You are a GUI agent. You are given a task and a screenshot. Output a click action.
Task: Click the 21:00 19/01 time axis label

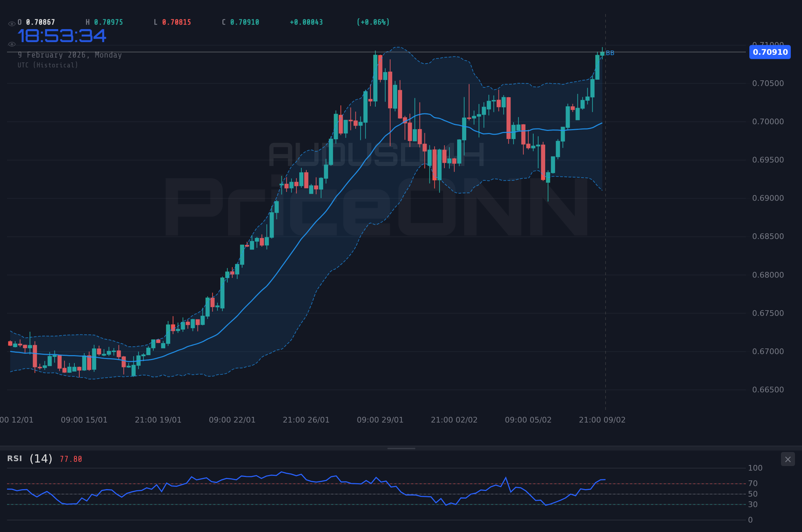point(158,420)
